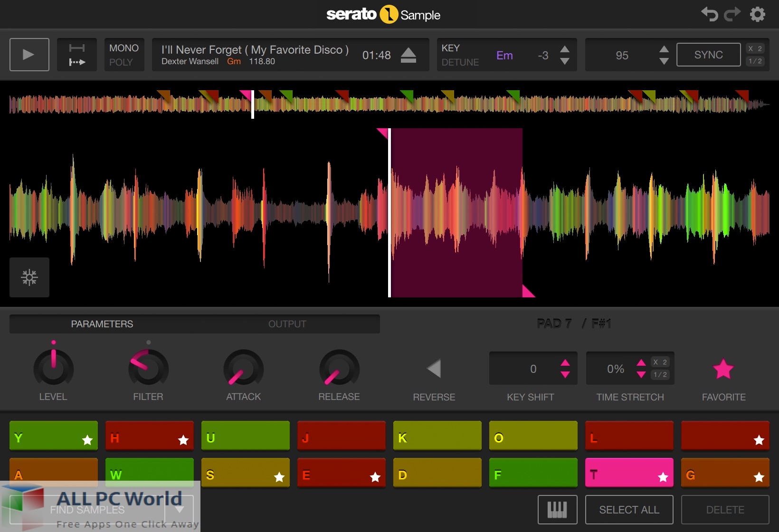Undo the last action
The image size is (779, 532).
pos(710,14)
